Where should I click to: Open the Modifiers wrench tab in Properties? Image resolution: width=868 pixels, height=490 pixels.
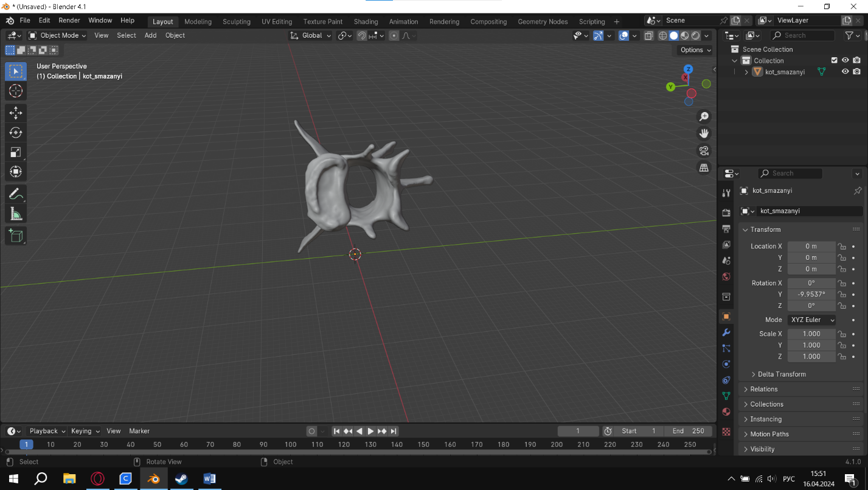point(726,332)
